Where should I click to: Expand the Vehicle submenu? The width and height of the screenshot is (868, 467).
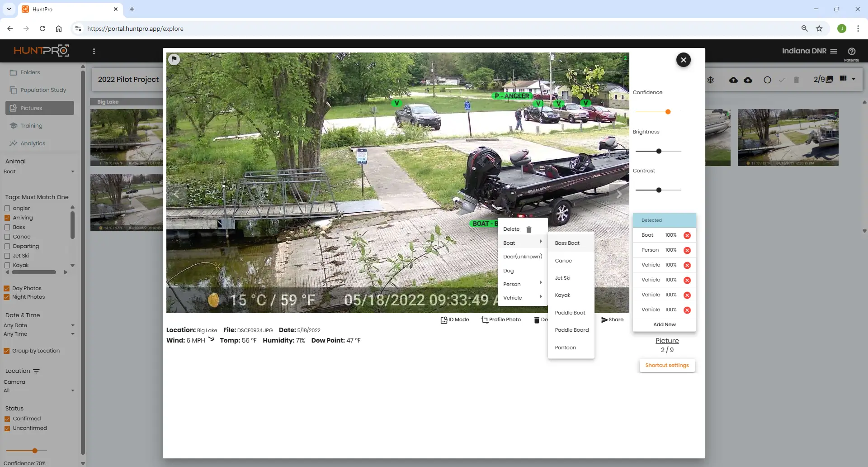[523, 298]
